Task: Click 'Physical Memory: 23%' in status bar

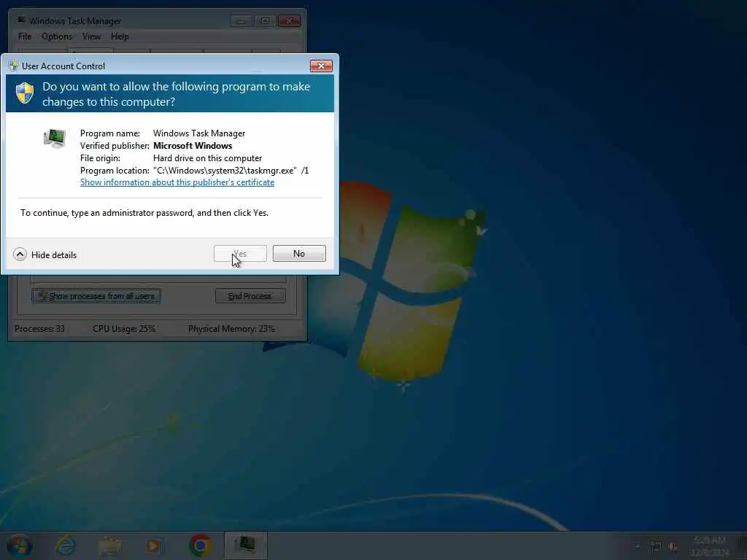Action: (x=231, y=329)
